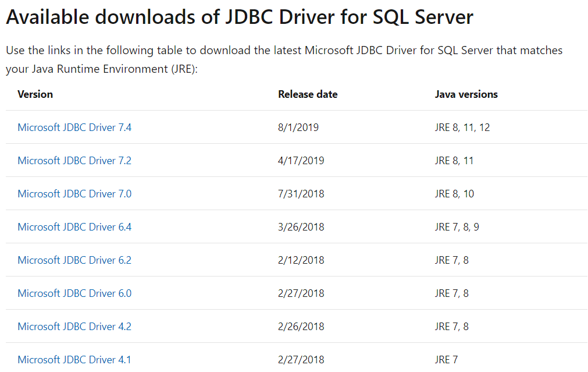The width and height of the screenshot is (588, 372).
Task: Click the Release date column header
Action: point(308,94)
